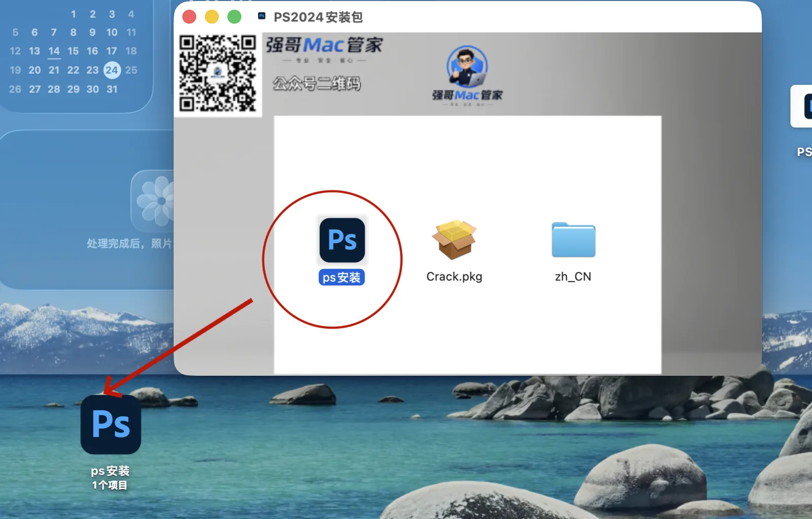Minimize the PS2024安装包 window with the yellow button
The image size is (812, 519).
(212, 17)
